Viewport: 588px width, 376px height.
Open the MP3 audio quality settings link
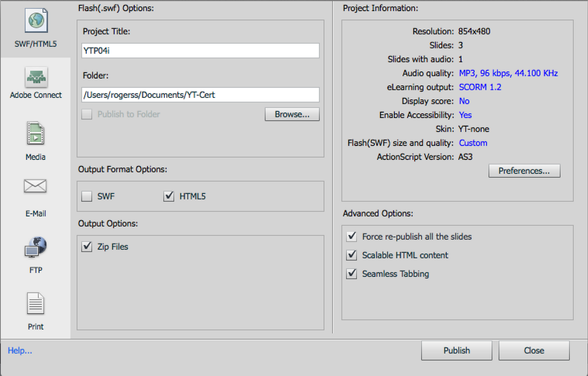(508, 73)
